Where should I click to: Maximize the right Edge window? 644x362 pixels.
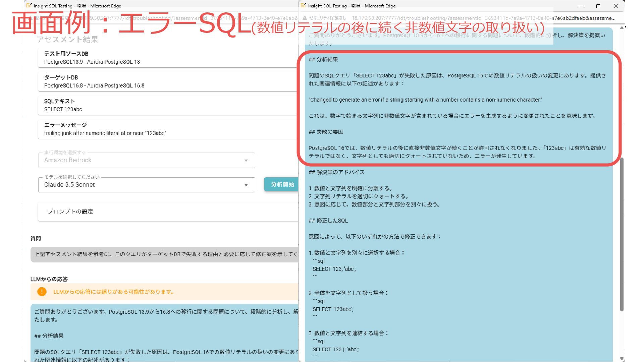[x=598, y=6]
